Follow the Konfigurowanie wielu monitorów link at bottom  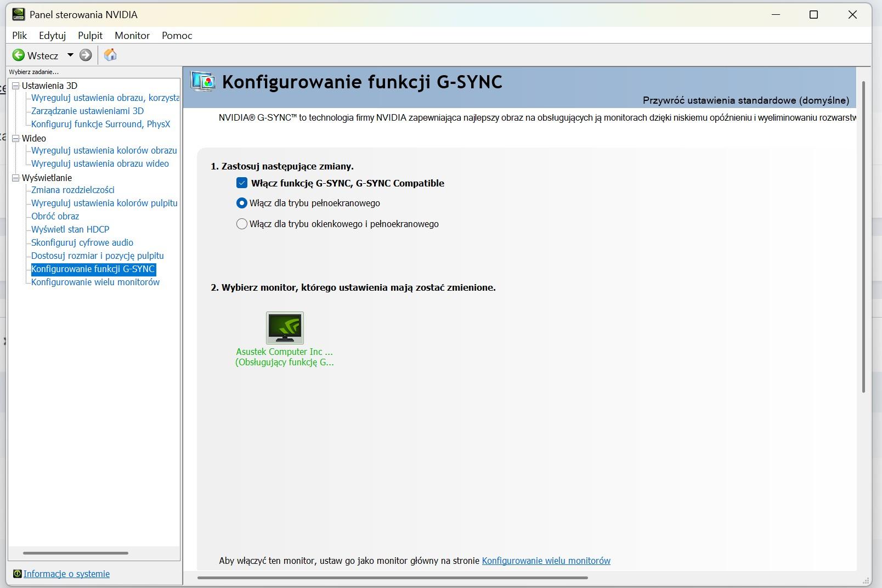coord(546,561)
